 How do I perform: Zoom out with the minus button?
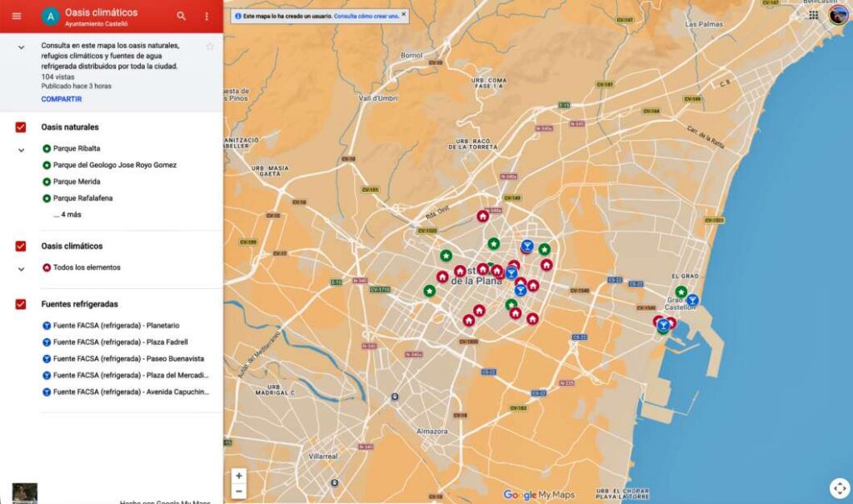tap(239, 491)
